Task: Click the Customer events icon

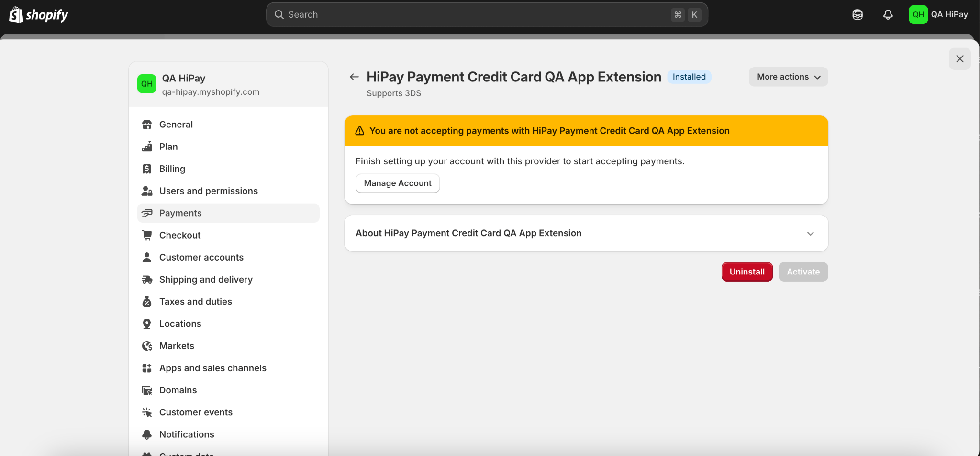Action: pyautogui.click(x=147, y=412)
